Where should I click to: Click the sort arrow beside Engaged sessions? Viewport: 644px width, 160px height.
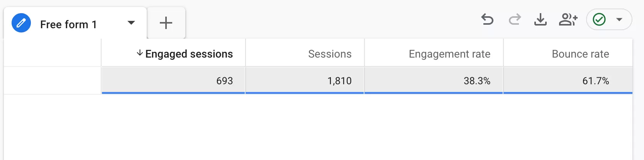point(140,53)
